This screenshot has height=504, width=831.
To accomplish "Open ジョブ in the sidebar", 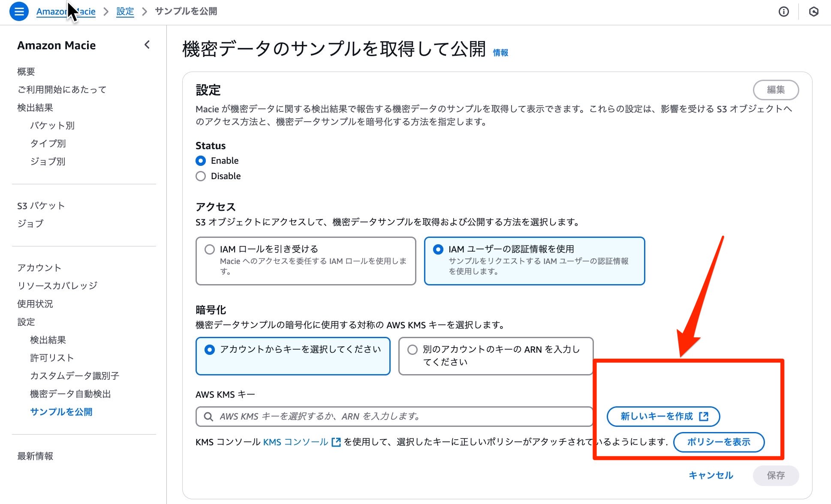I will (x=30, y=224).
